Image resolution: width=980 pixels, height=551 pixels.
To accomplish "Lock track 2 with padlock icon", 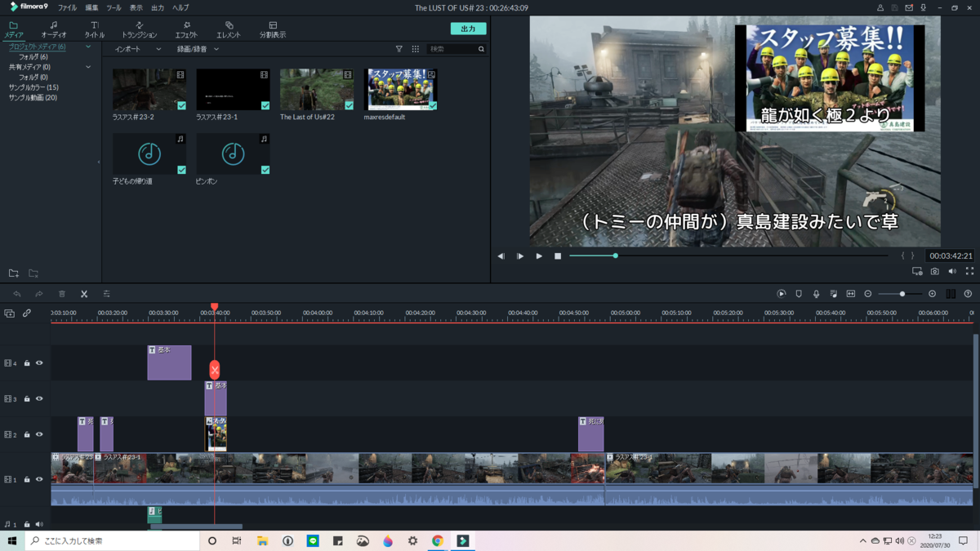I will 27,434.
